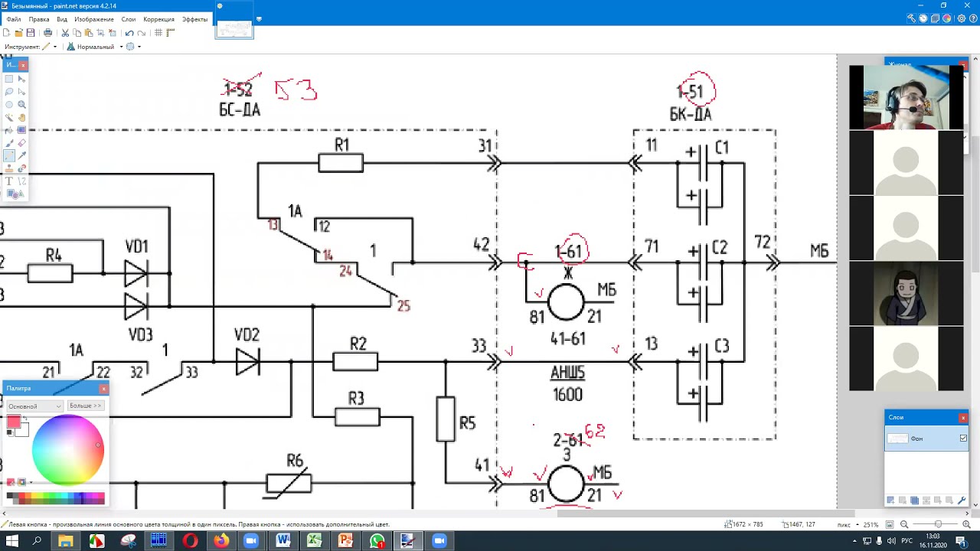Select the Move Selection tool

click(x=21, y=92)
